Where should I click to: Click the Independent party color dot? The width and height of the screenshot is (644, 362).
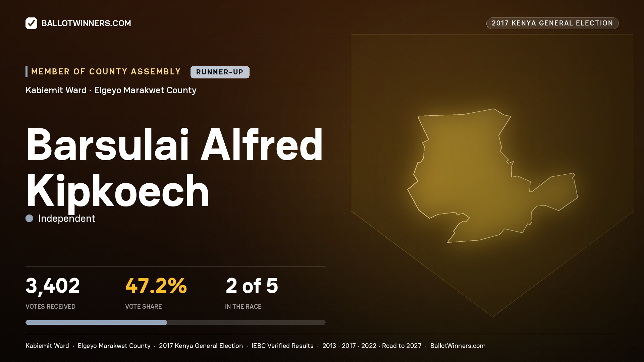point(30,219)
